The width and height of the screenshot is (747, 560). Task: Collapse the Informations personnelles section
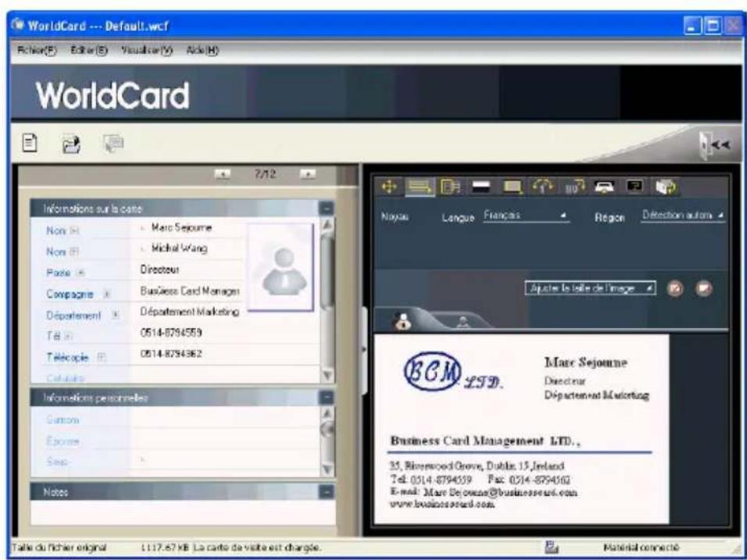tap(327, 397)
